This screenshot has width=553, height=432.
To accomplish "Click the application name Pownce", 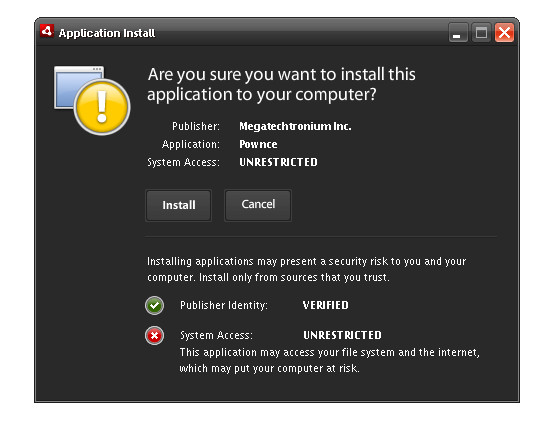I will click(x=258, y=144).
